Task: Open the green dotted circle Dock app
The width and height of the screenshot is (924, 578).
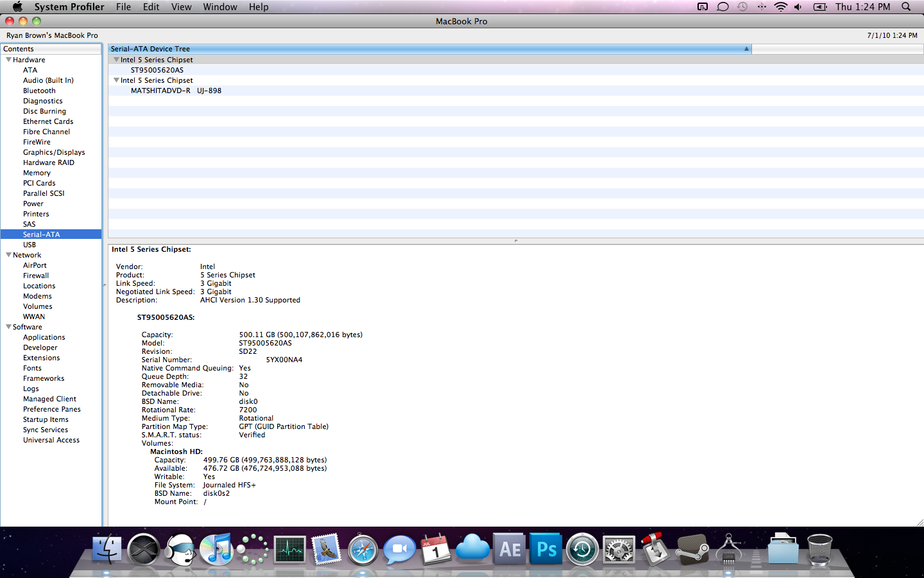Action: 253,550
